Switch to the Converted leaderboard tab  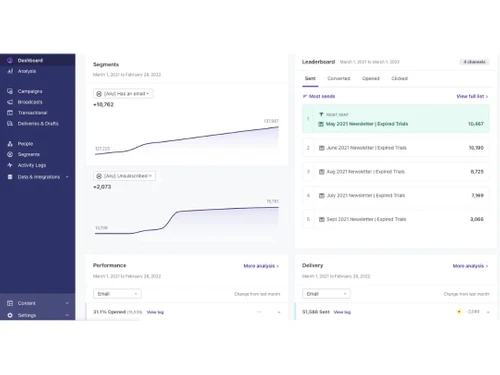tap(339, 78)
